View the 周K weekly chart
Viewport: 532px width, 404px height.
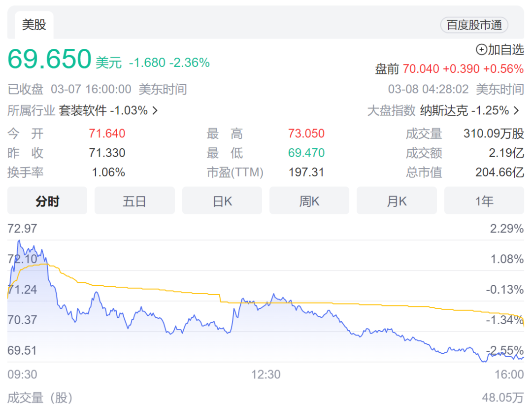tap(309, 201)
